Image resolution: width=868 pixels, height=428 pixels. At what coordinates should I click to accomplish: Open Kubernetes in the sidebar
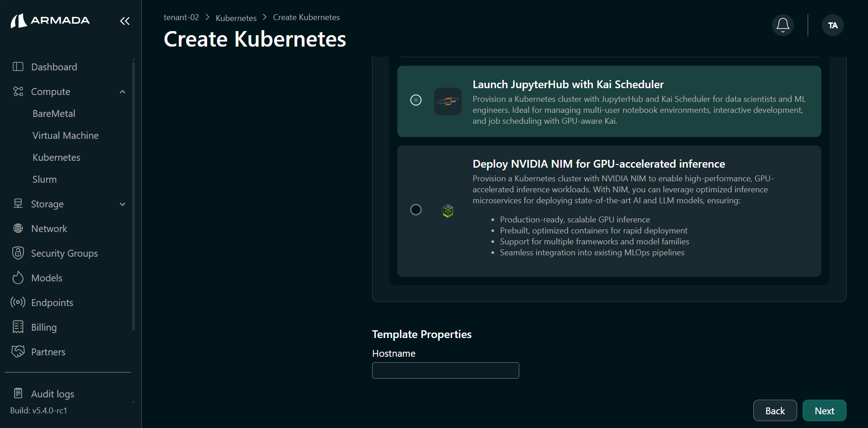point(56,157)
